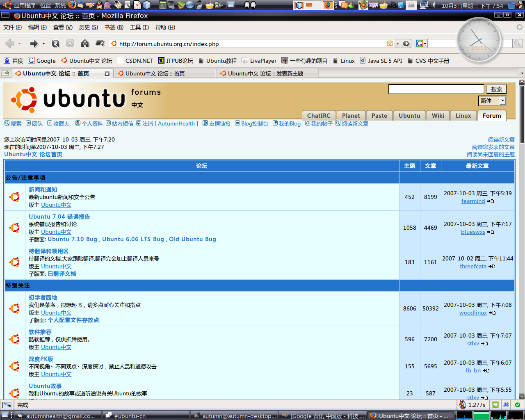The image size is (525, 420).
Task: Open the search engine selector dropdown
Action: (x=421, y=43)
